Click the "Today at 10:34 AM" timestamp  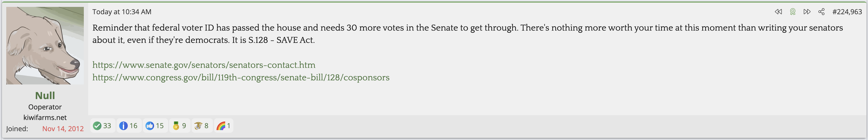(122, 12)
